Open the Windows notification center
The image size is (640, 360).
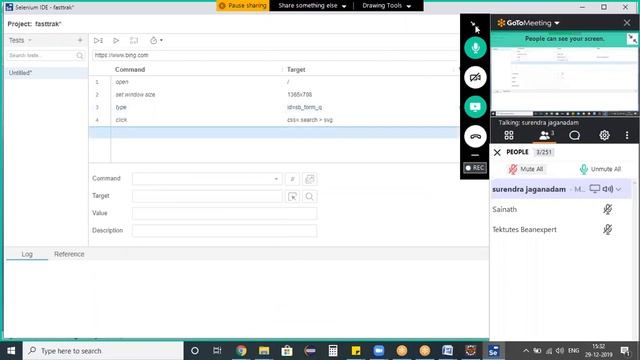click(x=625, y=351)
